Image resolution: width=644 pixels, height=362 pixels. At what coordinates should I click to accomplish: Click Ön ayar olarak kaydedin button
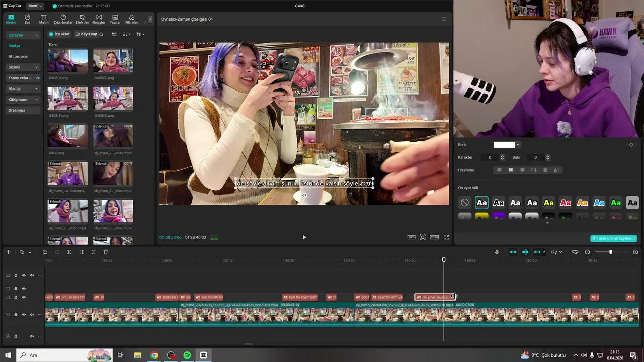click(613, 238)
